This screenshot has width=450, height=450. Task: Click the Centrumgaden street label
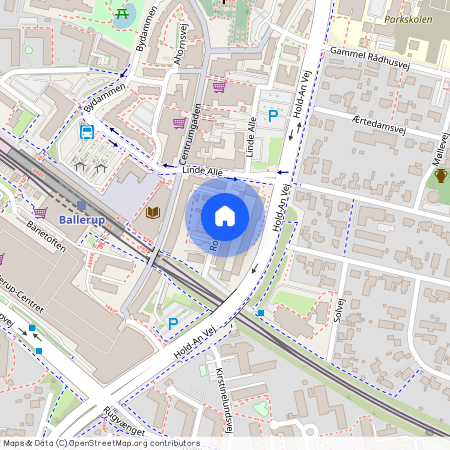tap(190, 134)
